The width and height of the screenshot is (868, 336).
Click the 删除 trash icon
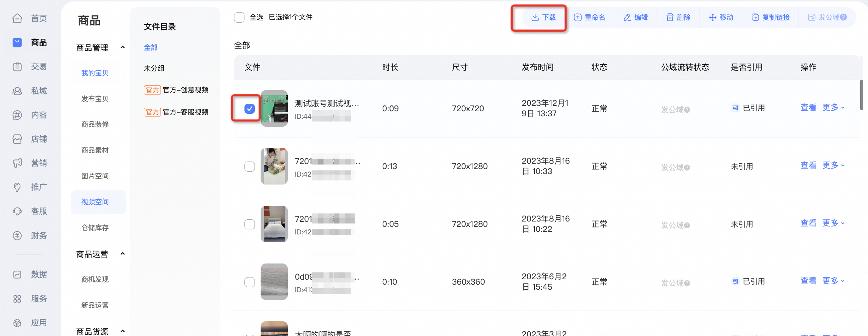670,18
